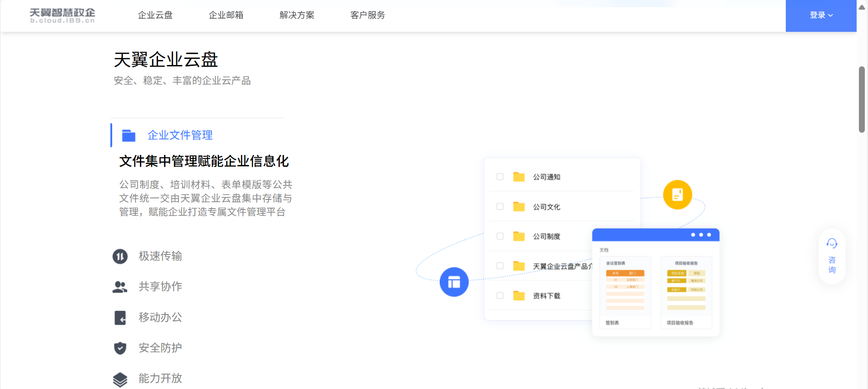Click the 公司通知 folder icon
This screenshot has height=389, width=868.
pos(519,177)
